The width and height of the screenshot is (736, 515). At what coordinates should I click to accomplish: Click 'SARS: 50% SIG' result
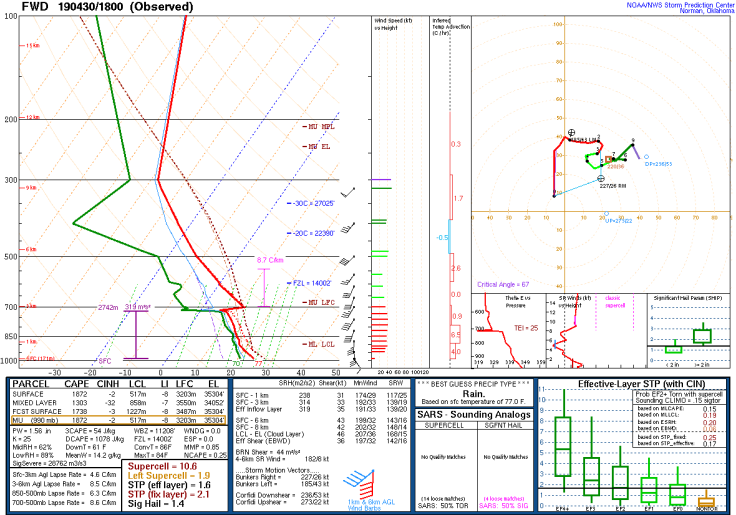[504, 506]
